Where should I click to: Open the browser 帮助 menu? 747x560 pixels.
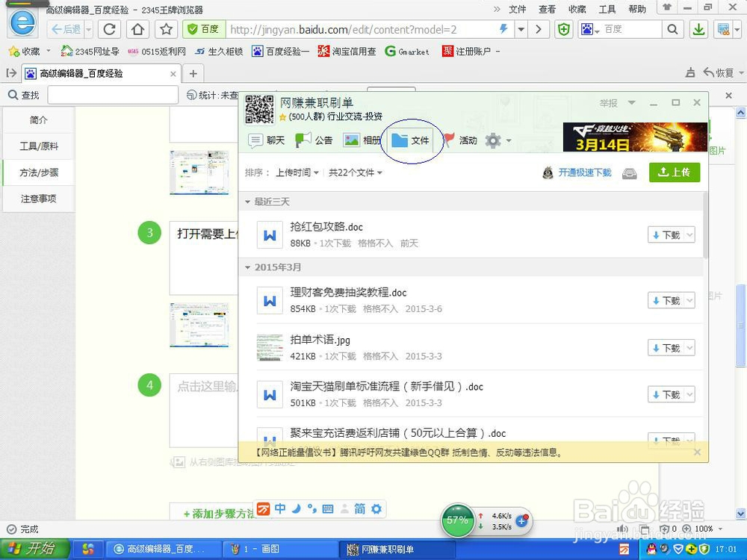coord(637,9)
